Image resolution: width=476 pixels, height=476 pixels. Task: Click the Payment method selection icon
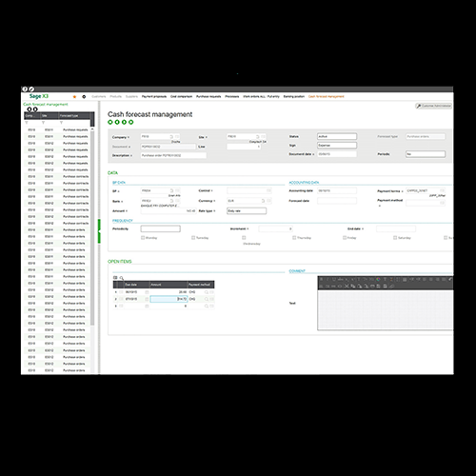point(442,203)
